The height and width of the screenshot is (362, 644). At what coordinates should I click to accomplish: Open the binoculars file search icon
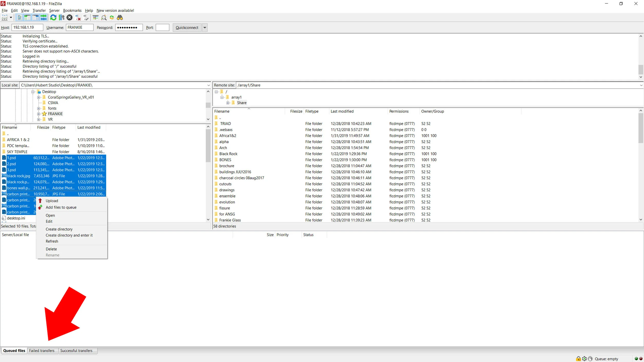pos(120,18)
